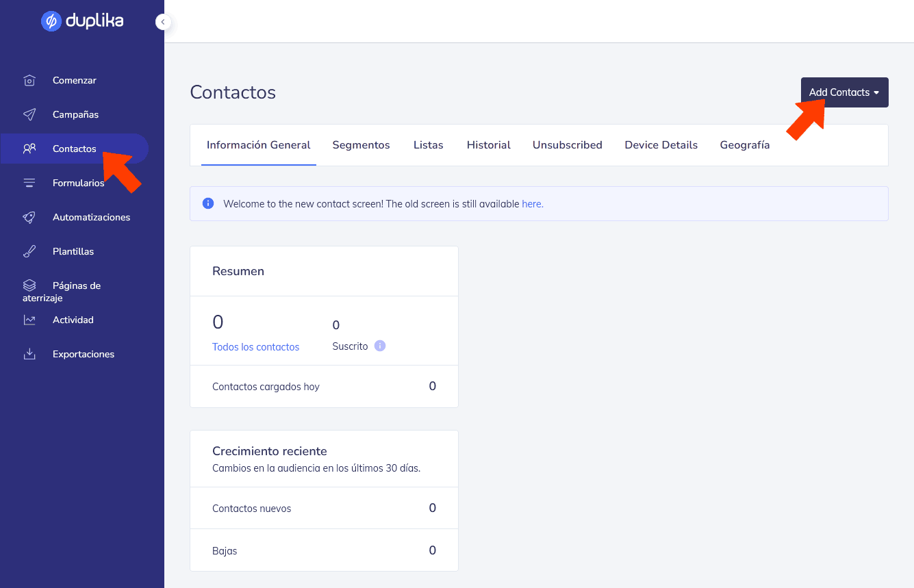Click the Comenzar home icon in sidebar
Image resolution: width=914 pixels, height=588 pixels.
[x=29, y=81]
